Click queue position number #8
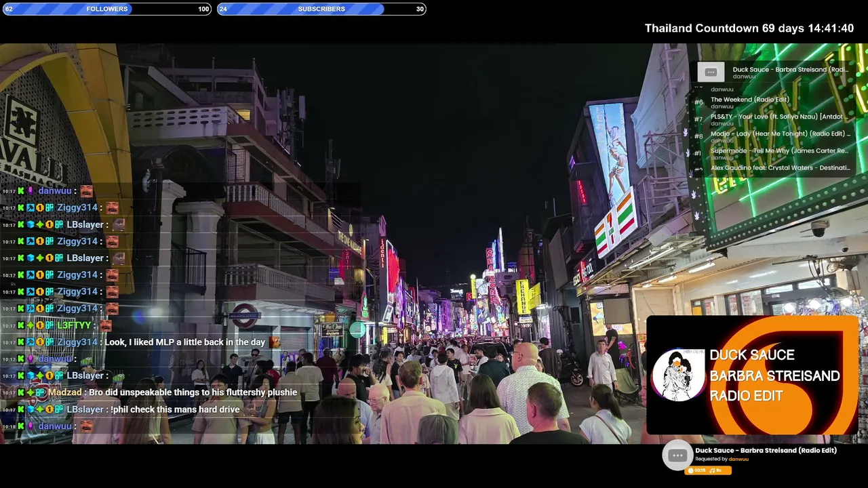 pyautogui.click(x=698, y=136)
